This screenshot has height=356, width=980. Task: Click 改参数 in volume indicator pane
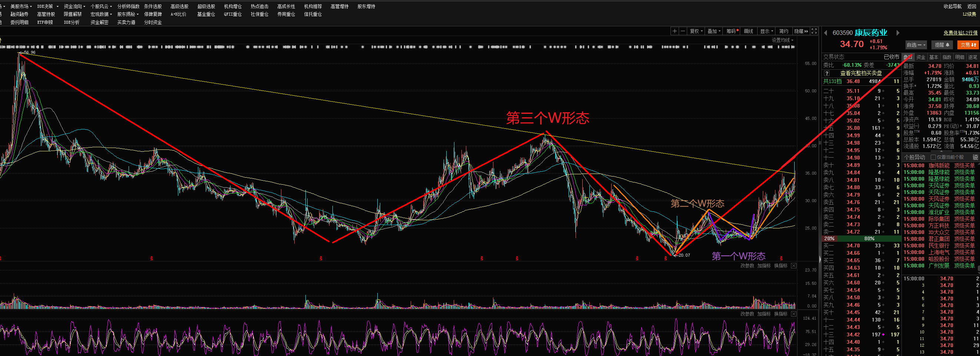click(747, 266)
